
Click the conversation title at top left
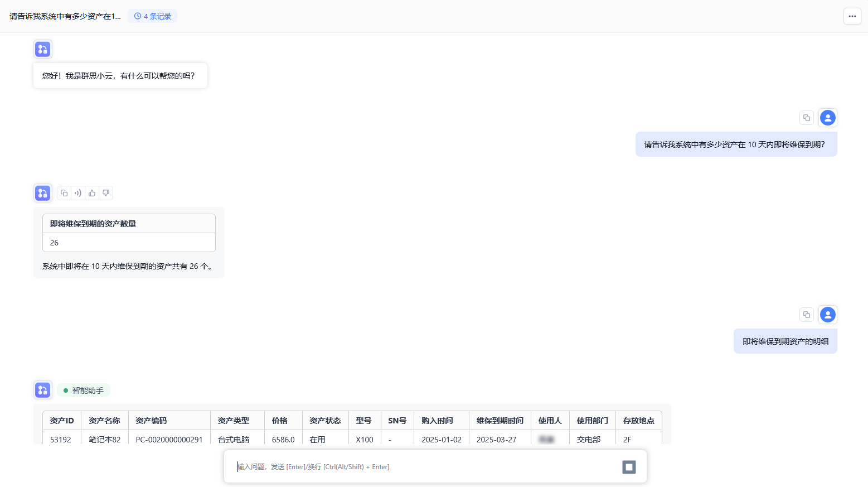[65, 16]
